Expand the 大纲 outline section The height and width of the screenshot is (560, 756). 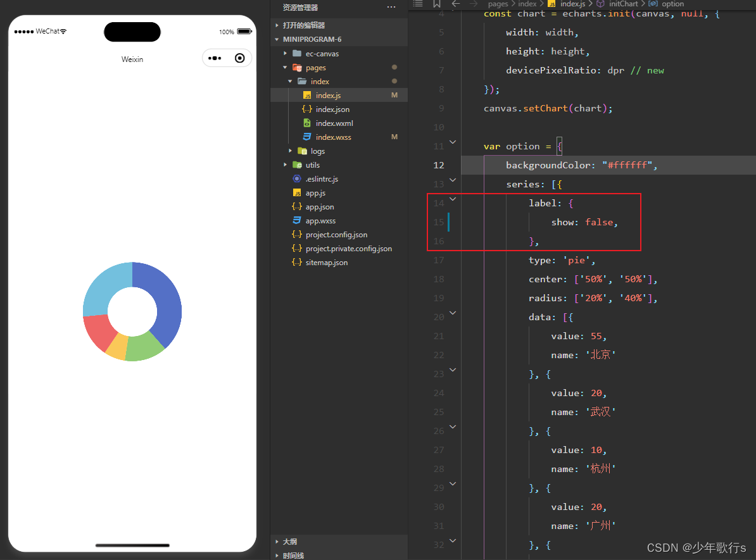pos(277,542)
